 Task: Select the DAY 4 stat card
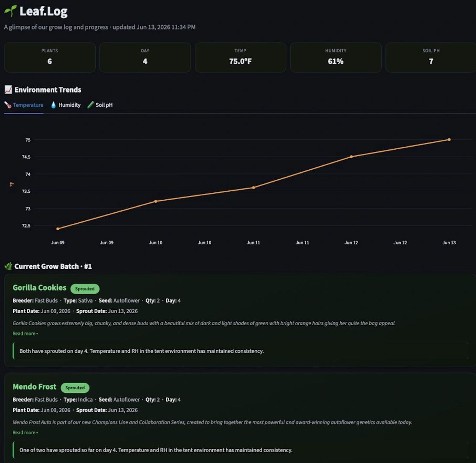(x=145, y=58)
